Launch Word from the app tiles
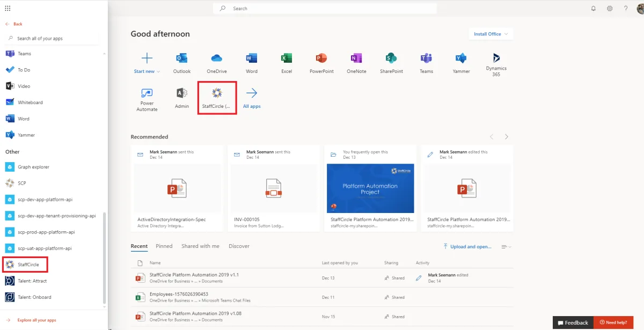This screenshot has height=330, width=644. [252, 63]
